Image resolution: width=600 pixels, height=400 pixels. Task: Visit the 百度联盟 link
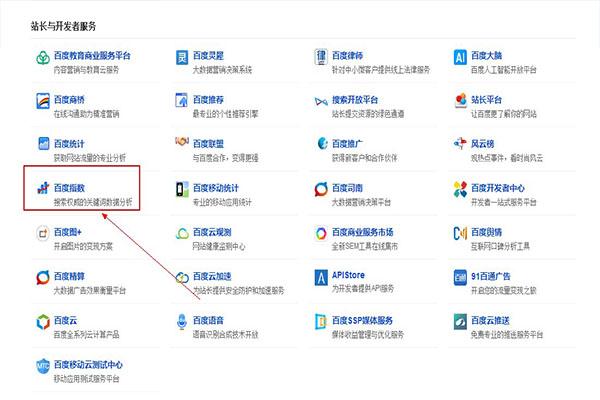coord(208,144)
